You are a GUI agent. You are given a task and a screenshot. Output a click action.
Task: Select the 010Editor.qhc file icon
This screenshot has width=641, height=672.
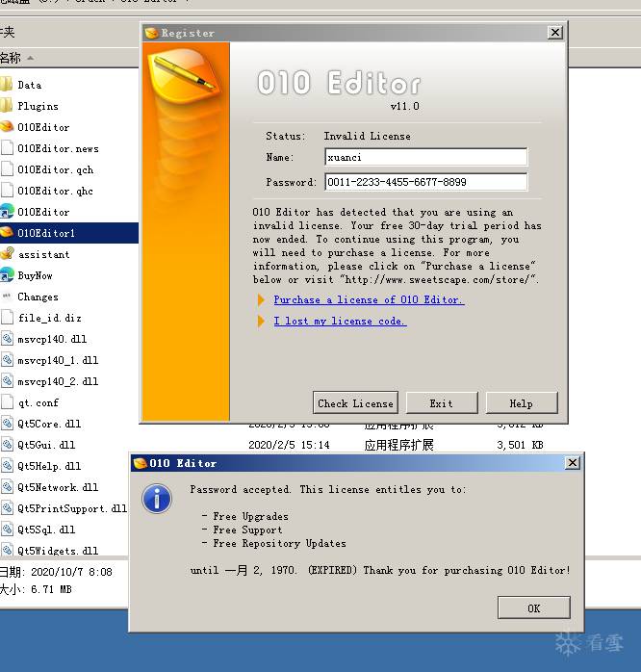point(7,191)
